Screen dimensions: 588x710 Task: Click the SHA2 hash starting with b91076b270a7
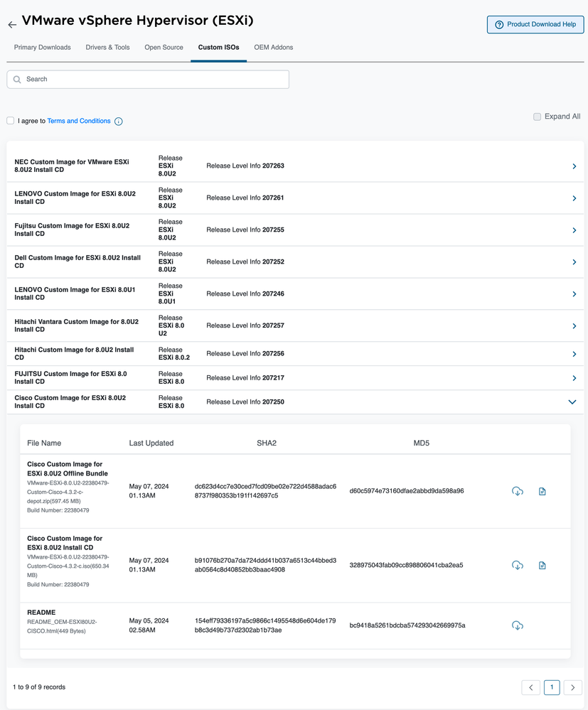click(x=265, y=565)
